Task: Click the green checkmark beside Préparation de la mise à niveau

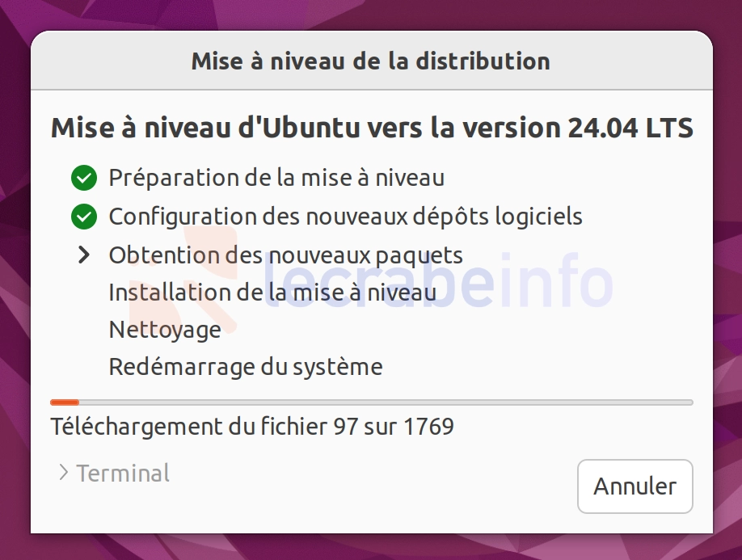Action: coord(84,178)
